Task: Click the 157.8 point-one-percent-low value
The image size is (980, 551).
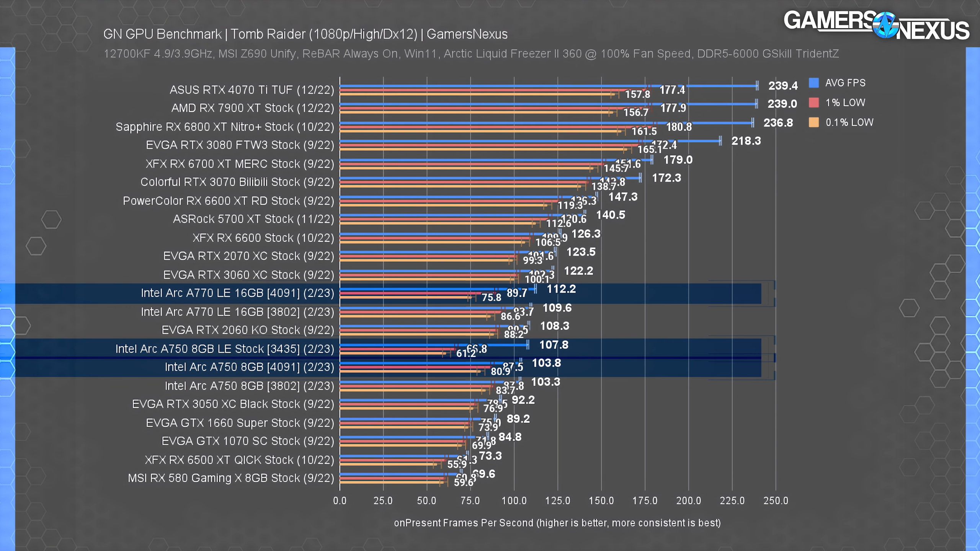Action: point(638,95)
